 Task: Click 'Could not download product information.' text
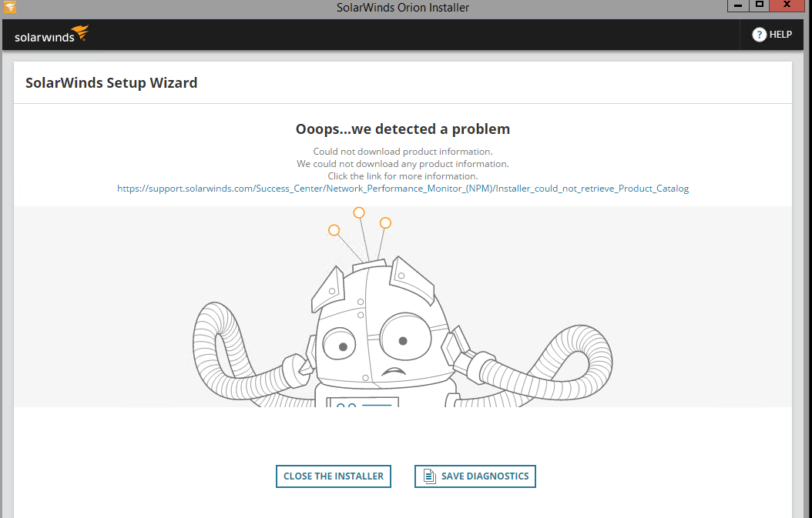[x=403, y=152]
